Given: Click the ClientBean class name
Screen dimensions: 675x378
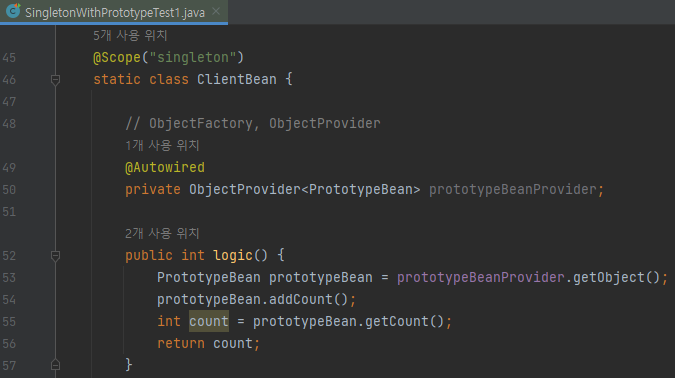Looking at the screenshot, I should (x=237, y=79).
